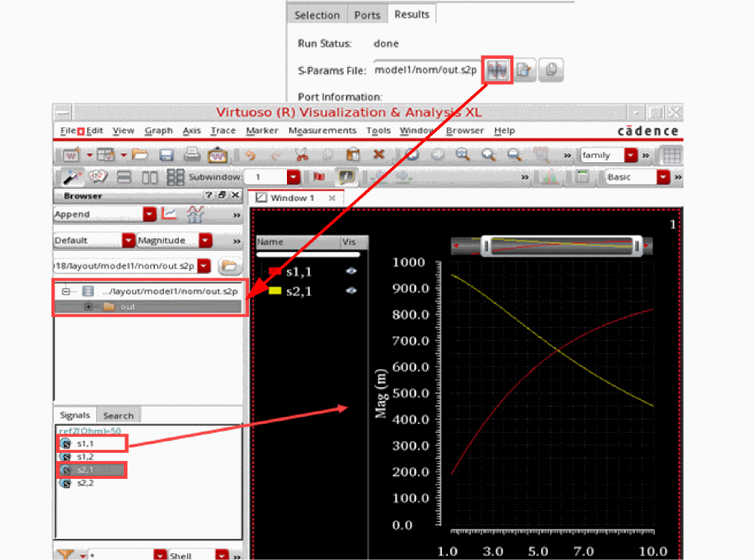755x560 pixels.
Task: Open the calculator icon
Action: [x=582, y=177]
